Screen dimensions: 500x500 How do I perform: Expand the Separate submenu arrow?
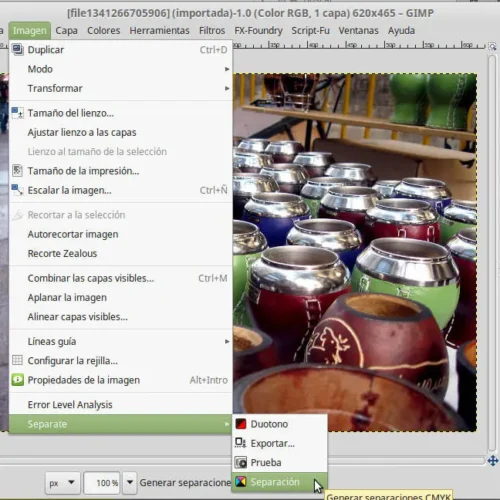pos(227,424)
